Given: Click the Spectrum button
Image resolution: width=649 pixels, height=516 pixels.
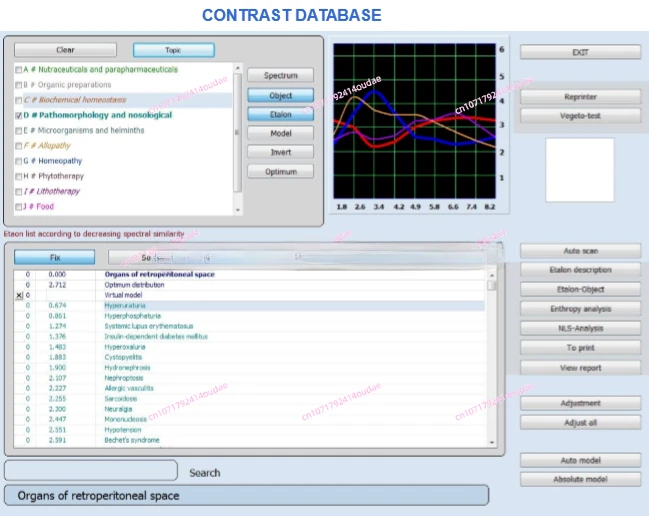Looking at the screenshot, I should point(281,75).
